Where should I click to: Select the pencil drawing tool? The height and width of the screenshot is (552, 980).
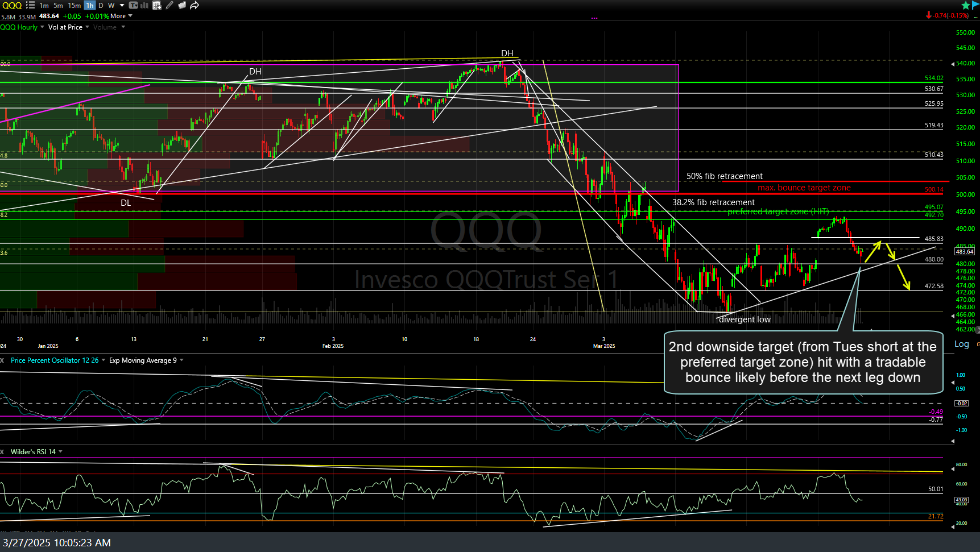click(x=169, y=5)
